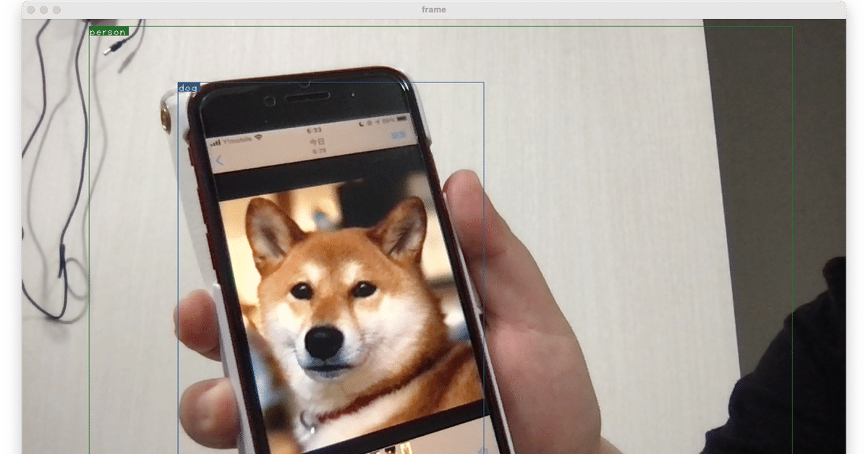
Task: Click the Wi-Fi icon in the phone status bar
Action: pos(258,137)
